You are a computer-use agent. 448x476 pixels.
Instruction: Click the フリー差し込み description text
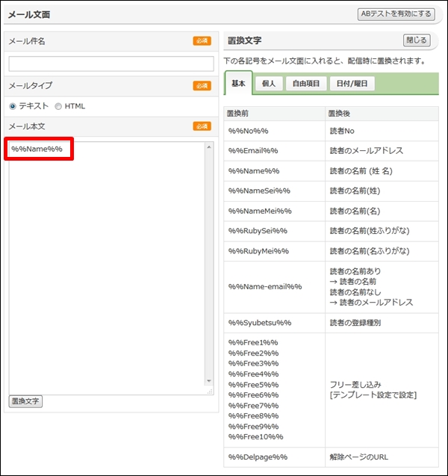tap(355, 385)
